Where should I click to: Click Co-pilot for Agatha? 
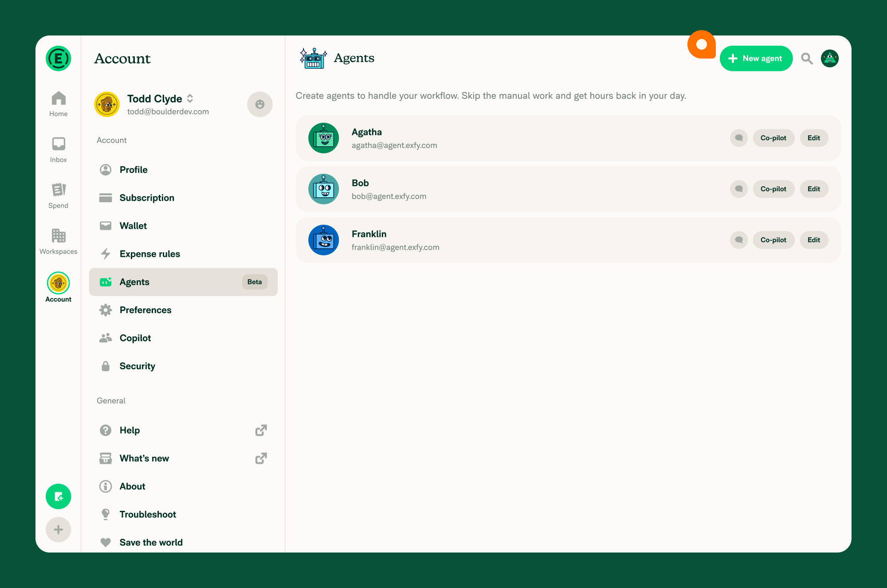click(773, 138)
